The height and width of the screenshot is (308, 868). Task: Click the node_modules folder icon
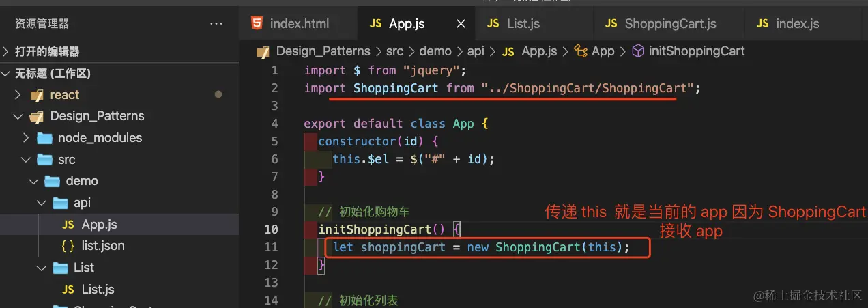[x=45, y=138]
